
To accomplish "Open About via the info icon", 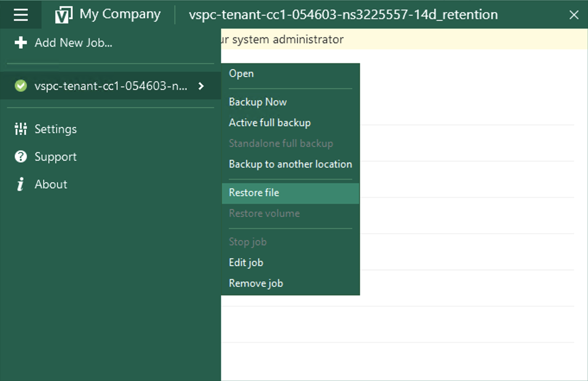I will [x=20, y=184].
